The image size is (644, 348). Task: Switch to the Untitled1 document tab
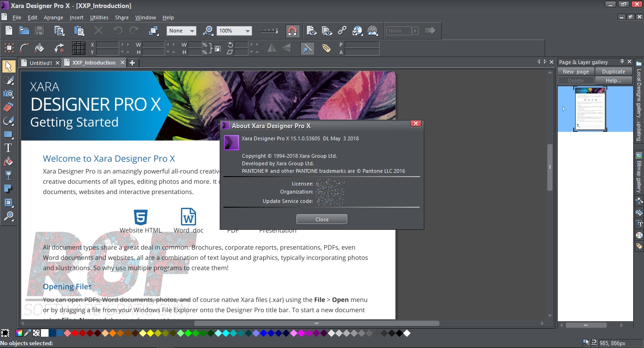point(41,63)
